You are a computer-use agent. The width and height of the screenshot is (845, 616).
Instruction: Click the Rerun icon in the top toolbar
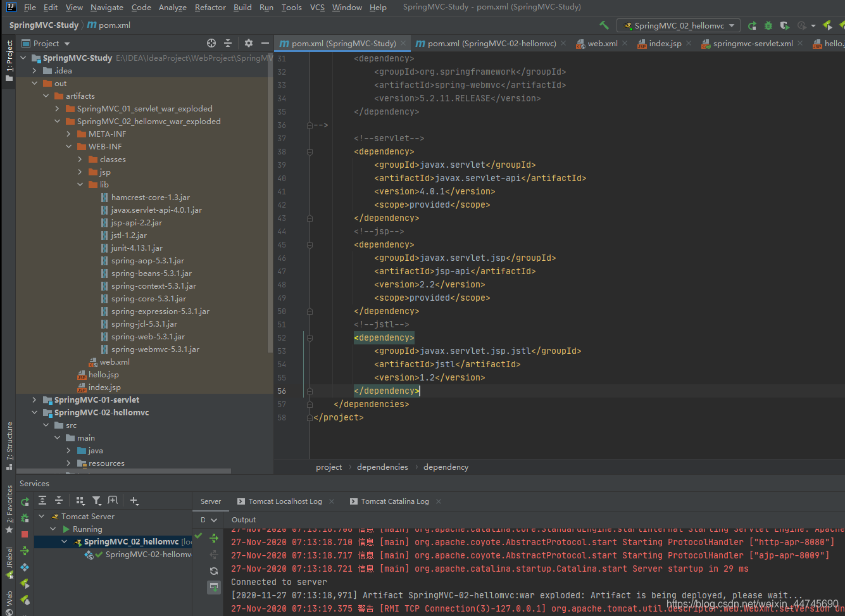click(752, 25)
